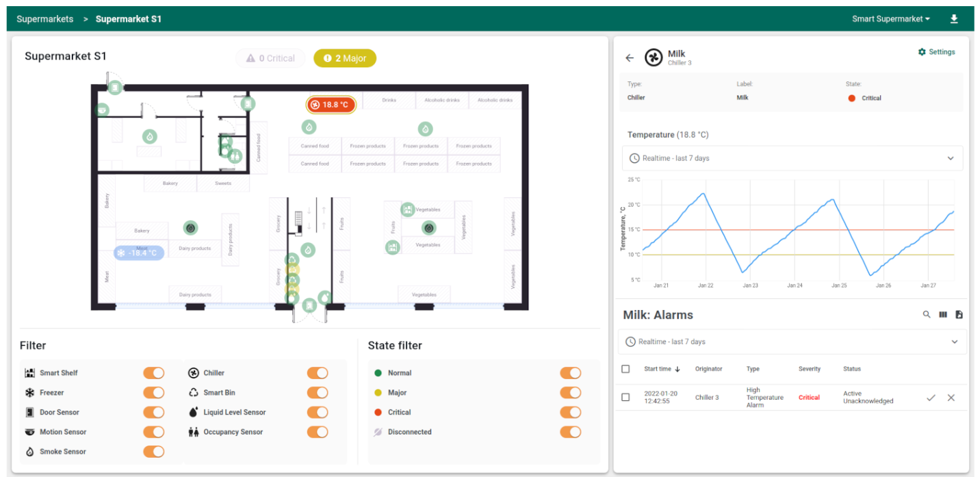Click the Type column header in alarms
Viewport: 980px width, 477px height.
pyautogui.click(x=753, y=369)
